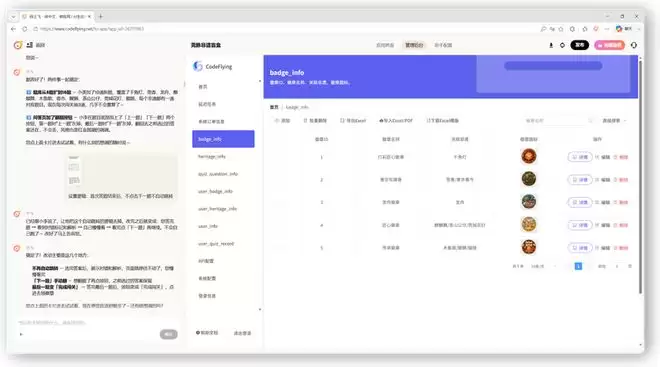Click the details button in row 3
Screen dimensions: 660x367
pos(580,202)
